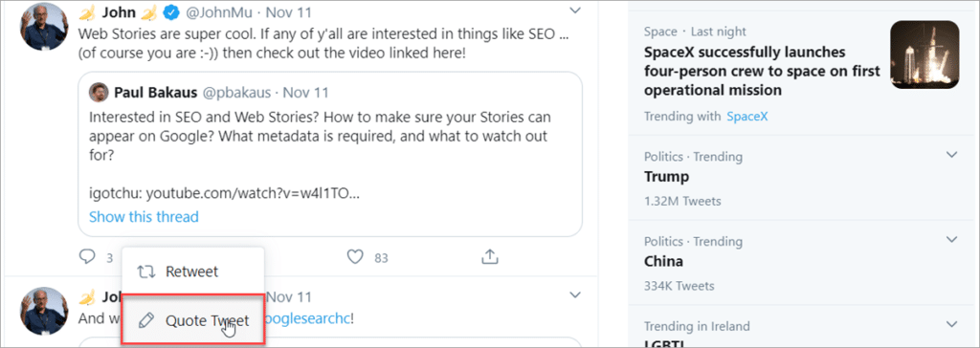Open the share icon under the tweet
The width and height of the screenshot is (980, 348).
click(x=490, y=256)
